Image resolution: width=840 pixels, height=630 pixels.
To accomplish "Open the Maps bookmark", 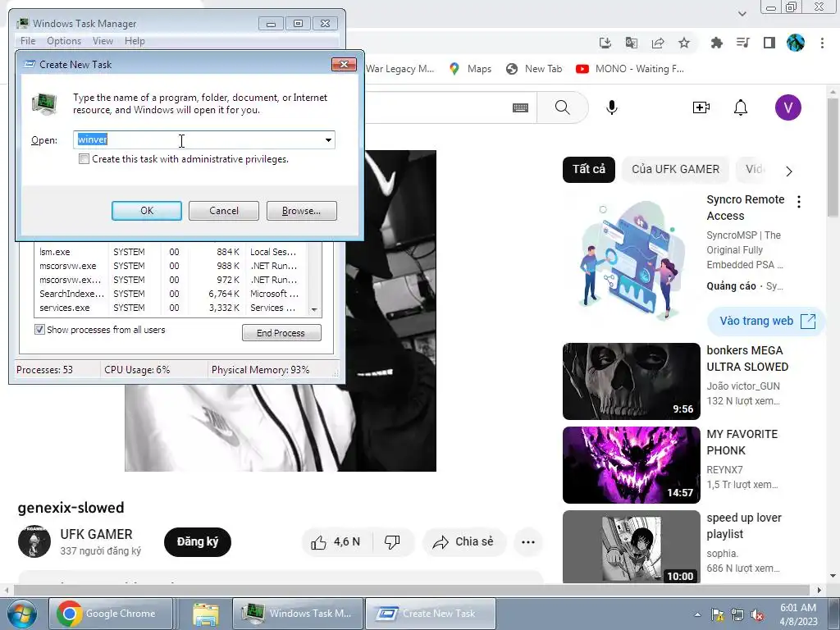I will pos(470,69).
